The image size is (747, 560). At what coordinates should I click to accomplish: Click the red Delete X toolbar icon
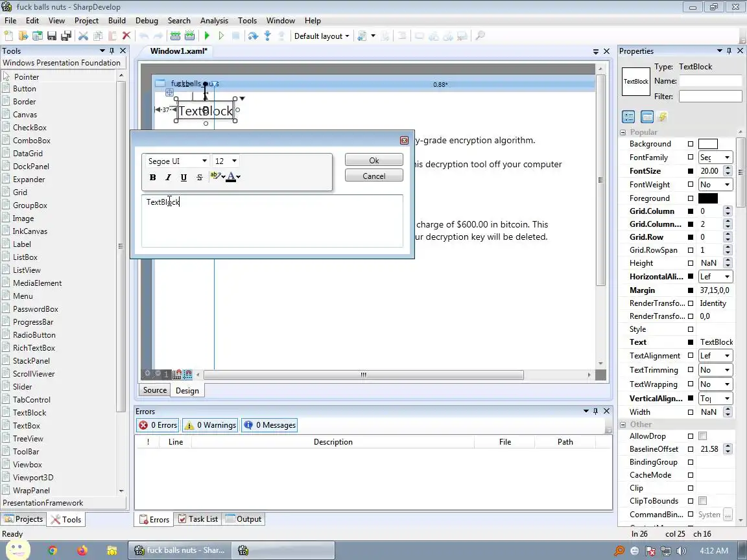pyautogui.click(x=126, y=36)
